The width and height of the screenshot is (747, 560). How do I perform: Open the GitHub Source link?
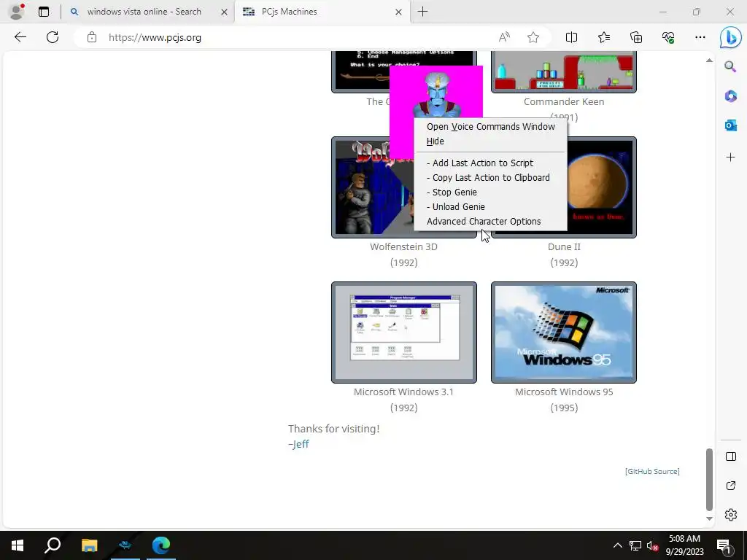652,472
